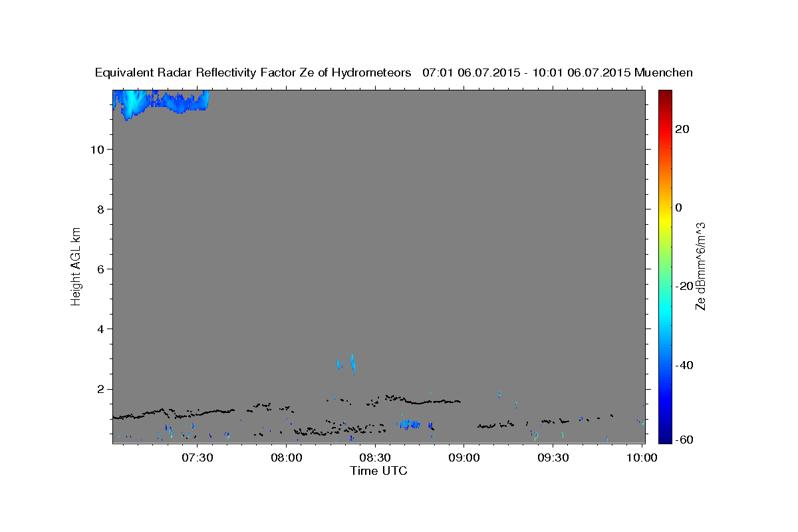Click the dark red top of colorbar
The height and width of the screenshot is (532, 798).
[664, 94]
